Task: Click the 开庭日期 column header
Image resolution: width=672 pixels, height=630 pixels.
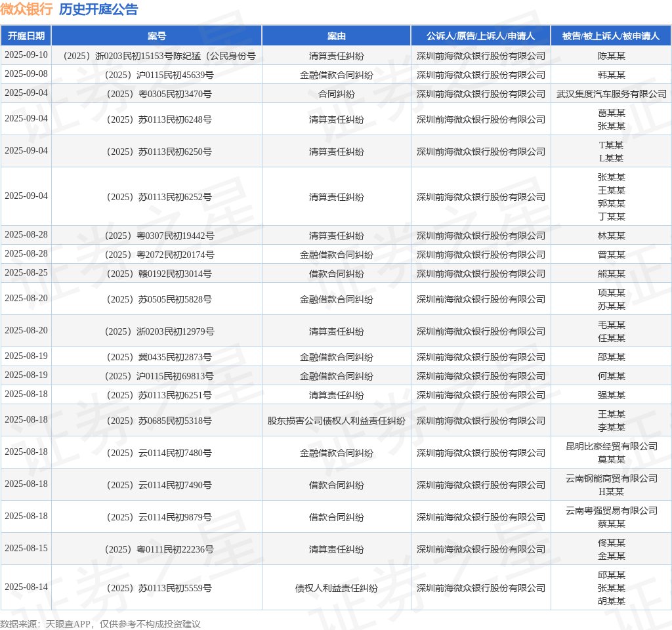Action: coord(26,36)
